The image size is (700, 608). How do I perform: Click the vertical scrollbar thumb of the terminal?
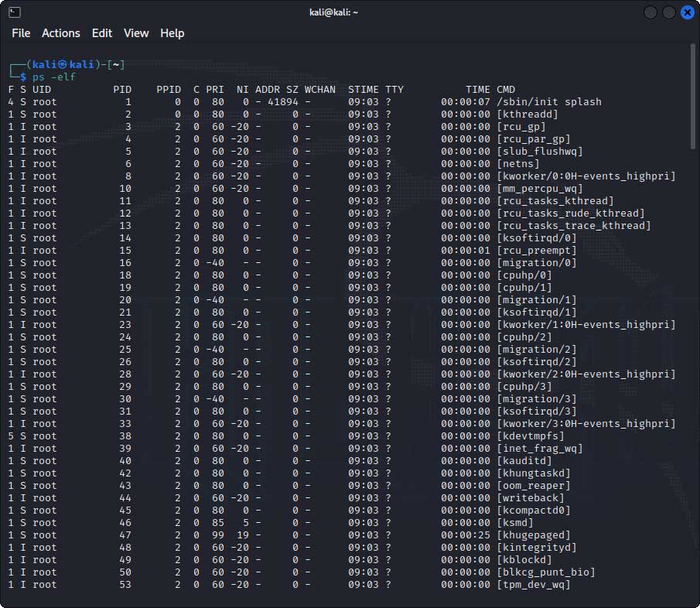[x=692, y=97]
